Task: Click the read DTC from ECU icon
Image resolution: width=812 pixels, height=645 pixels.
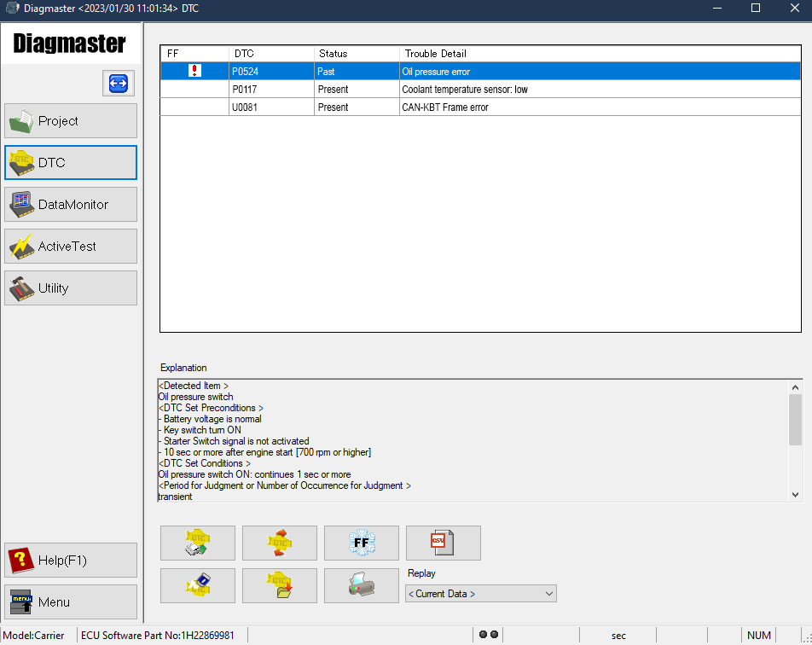Action: (x=198, y=543)
